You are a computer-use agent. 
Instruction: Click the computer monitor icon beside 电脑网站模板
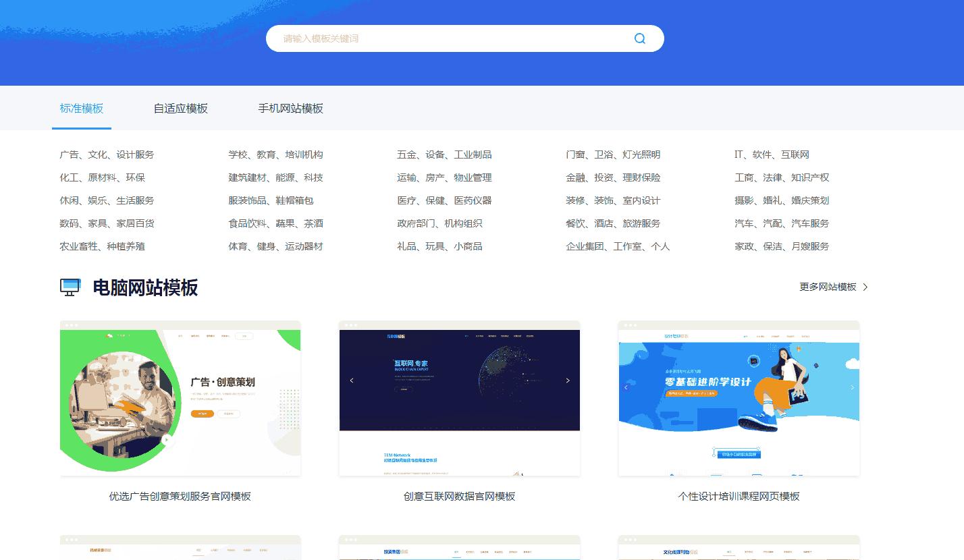tap(70, 287)
